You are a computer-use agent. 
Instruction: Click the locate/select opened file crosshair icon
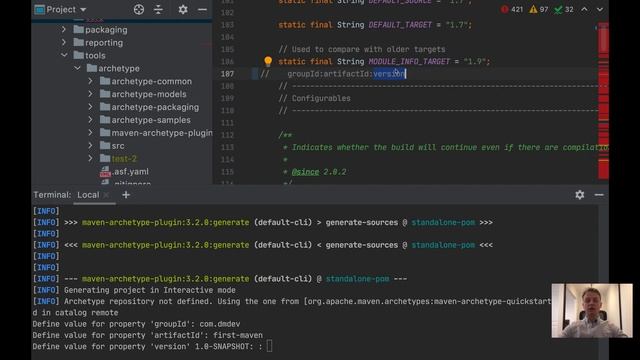[x=139, y=9]
